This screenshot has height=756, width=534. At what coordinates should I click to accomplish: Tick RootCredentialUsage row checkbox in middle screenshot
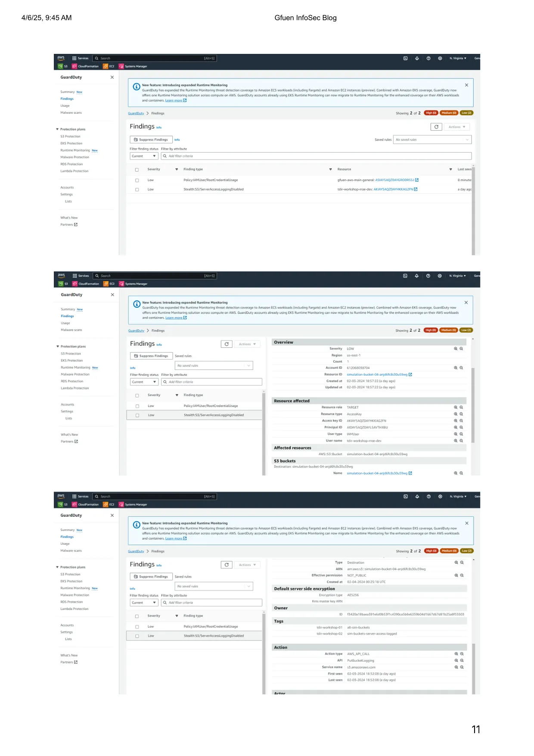click(137, 406)
